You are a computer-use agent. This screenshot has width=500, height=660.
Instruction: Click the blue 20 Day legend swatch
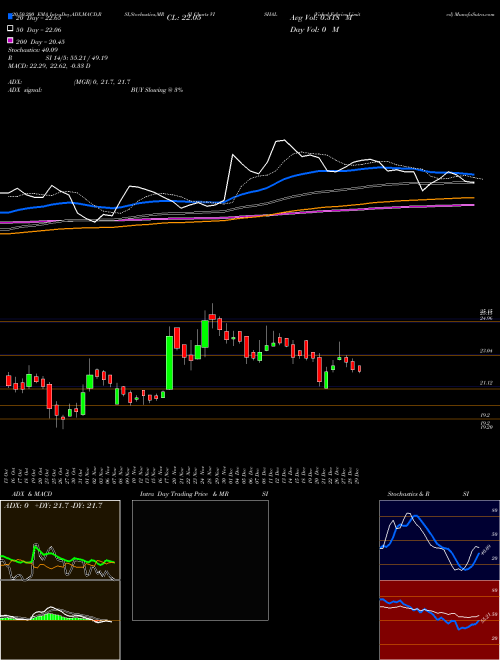[10, 17]
